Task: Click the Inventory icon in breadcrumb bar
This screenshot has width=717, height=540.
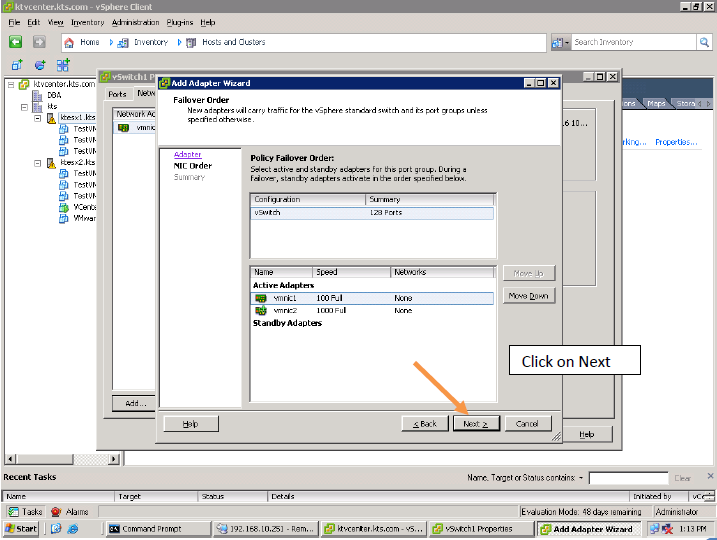Action: [123, 43]
